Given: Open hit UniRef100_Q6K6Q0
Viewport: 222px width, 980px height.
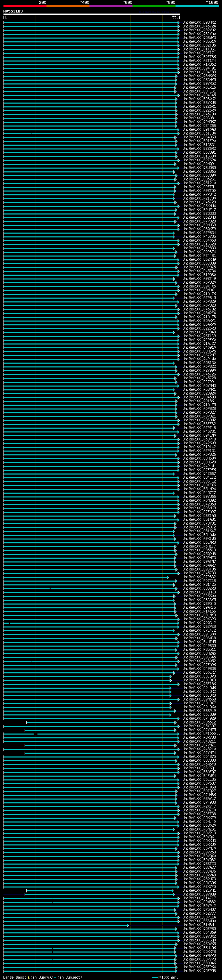Looking at the screenshot, I should point(199,940).
